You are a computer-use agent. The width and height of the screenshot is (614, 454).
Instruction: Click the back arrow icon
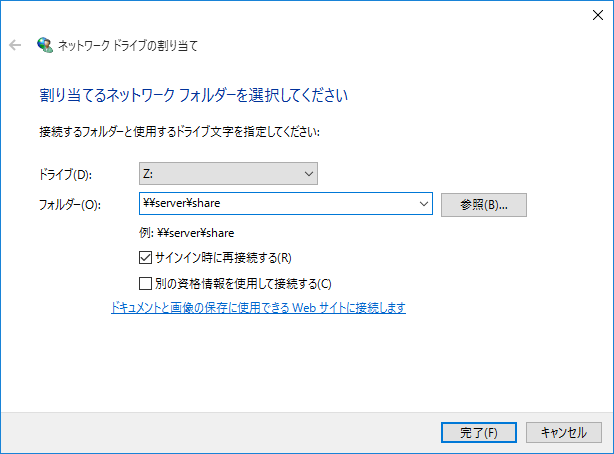point(15,45)
